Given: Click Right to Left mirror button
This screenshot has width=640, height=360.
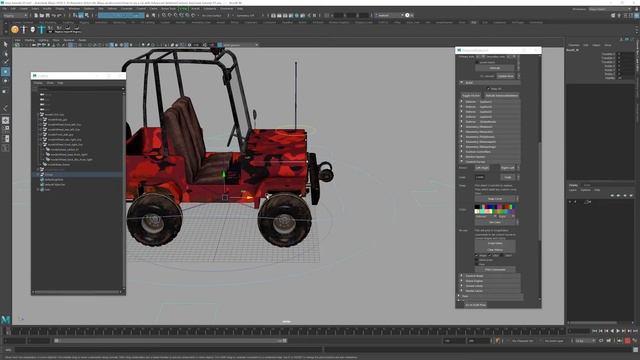Looking at the screenshot, I should point(508,168).
